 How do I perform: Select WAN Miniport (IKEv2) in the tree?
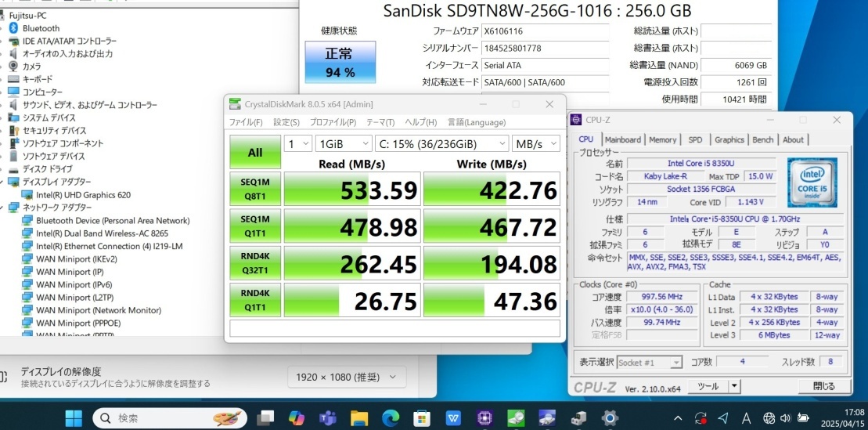pyautogui.click(x=77, y=258)
